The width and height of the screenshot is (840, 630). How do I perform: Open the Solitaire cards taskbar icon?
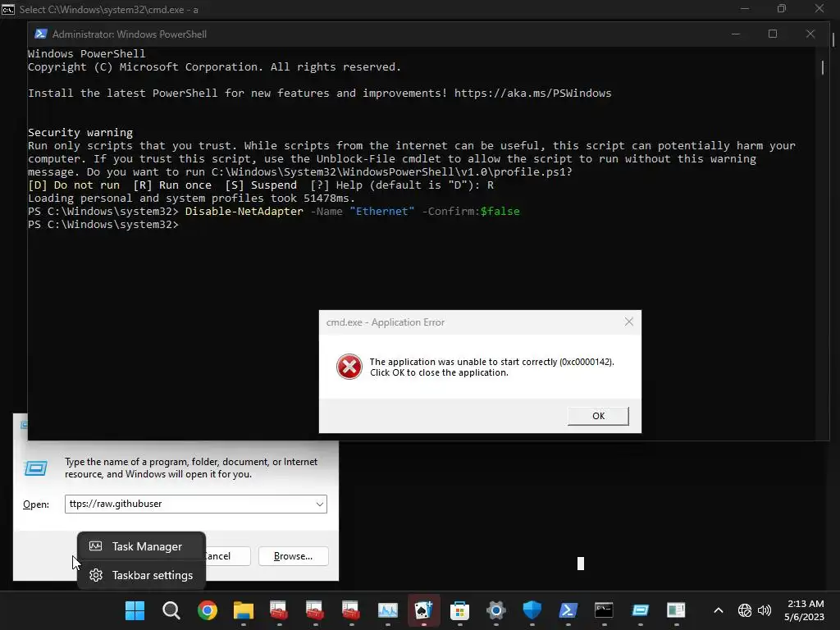pyautogui.click(x=424, y=610)
